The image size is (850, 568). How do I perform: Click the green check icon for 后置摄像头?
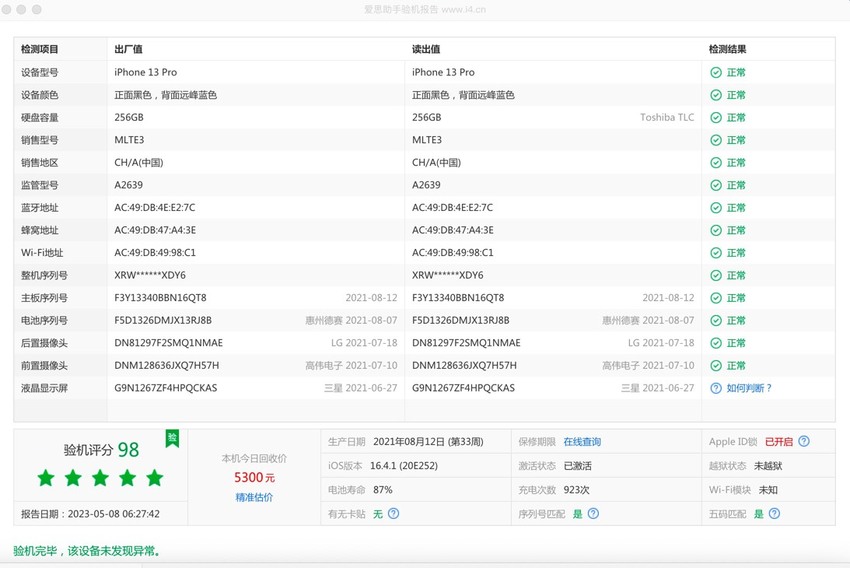tap(716, 343)
